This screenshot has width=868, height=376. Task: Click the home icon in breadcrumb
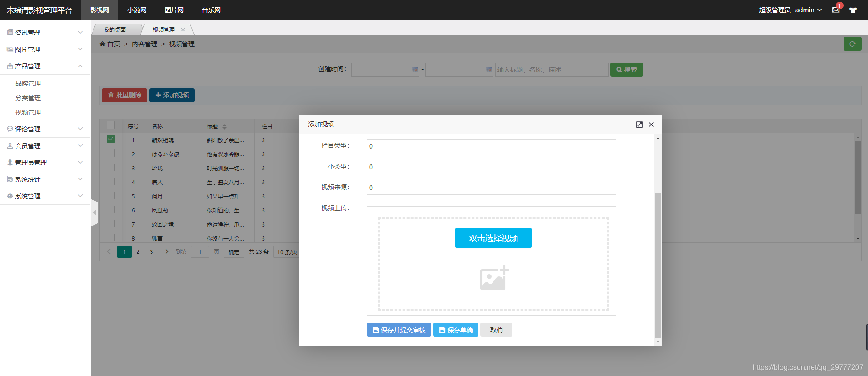point(102,44)
